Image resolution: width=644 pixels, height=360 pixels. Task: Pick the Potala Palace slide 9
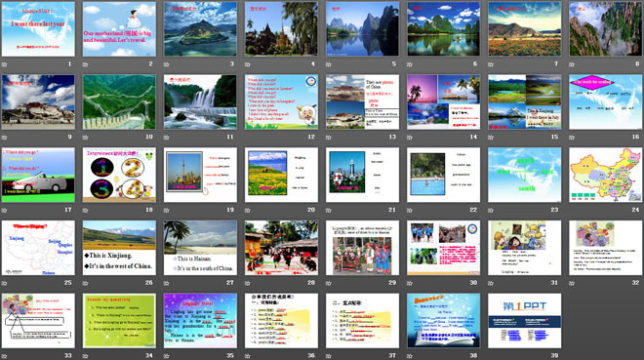[x=38, y=101]
